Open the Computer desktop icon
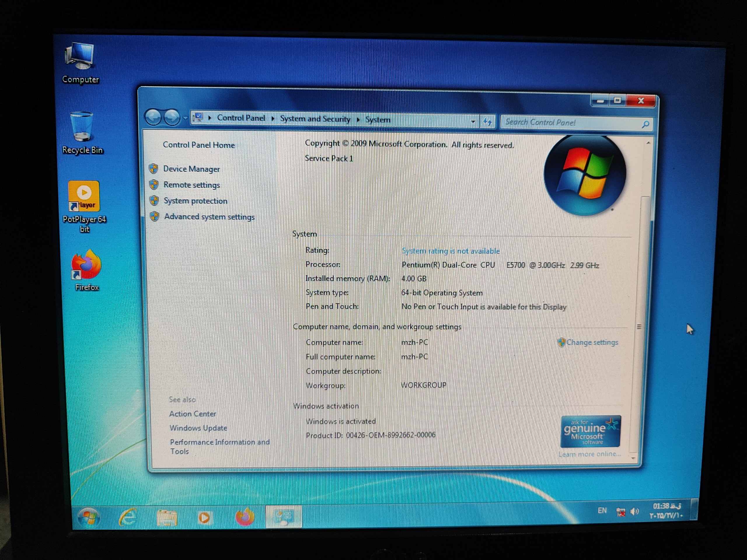 80,62
